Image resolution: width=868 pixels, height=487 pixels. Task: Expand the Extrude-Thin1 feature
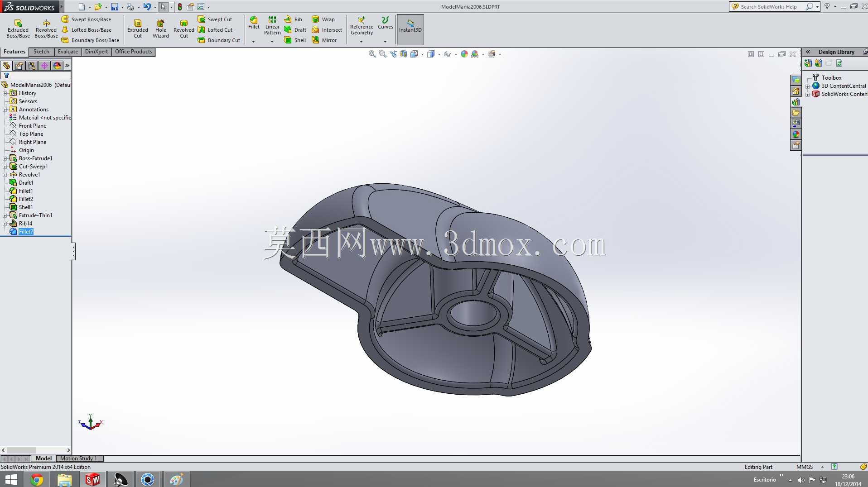coord(5,215)
